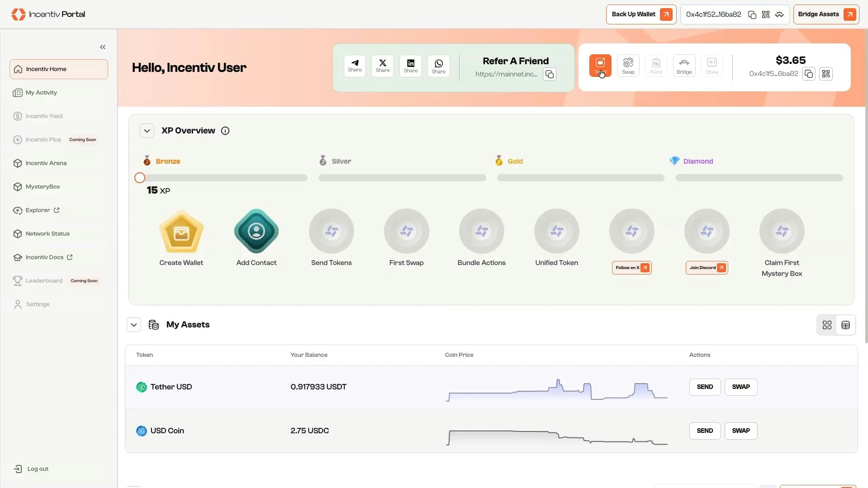Open Incentiv Docs link

(x=59, y=257)
